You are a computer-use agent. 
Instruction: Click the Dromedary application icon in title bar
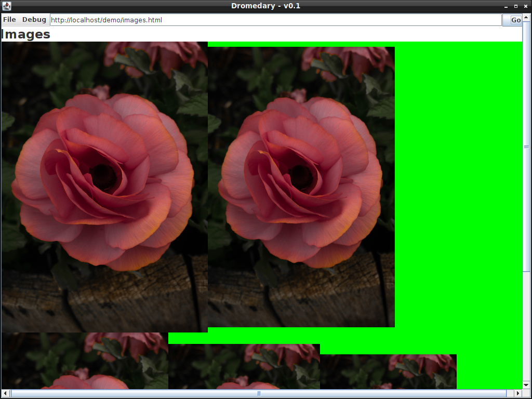click(6, 6)
